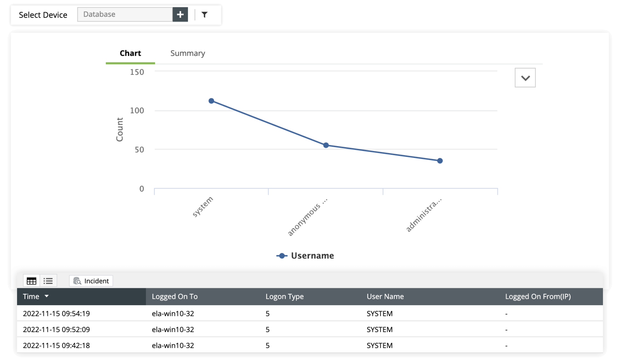Expand the chart type dropdown chevron
The image size is (620, 364).
(525, 78)
